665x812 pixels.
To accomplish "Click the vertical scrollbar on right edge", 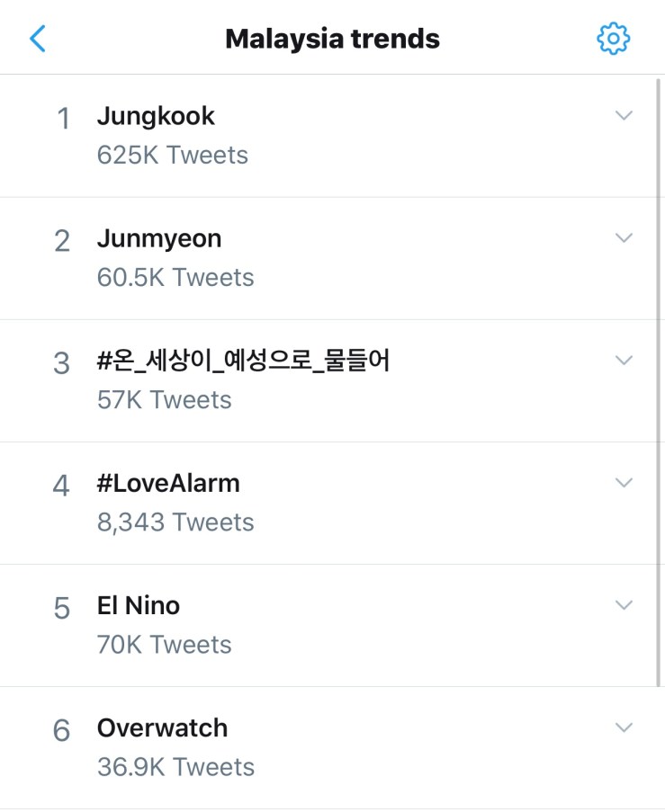I will tap(659, 378).
